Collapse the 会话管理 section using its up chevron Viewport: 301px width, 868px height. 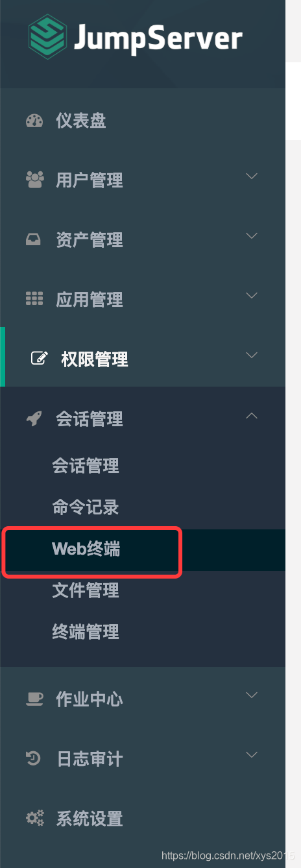click(252, 416)
